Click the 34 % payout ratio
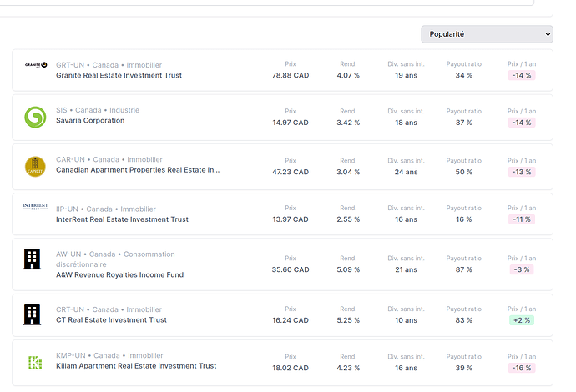 (464, 75)
